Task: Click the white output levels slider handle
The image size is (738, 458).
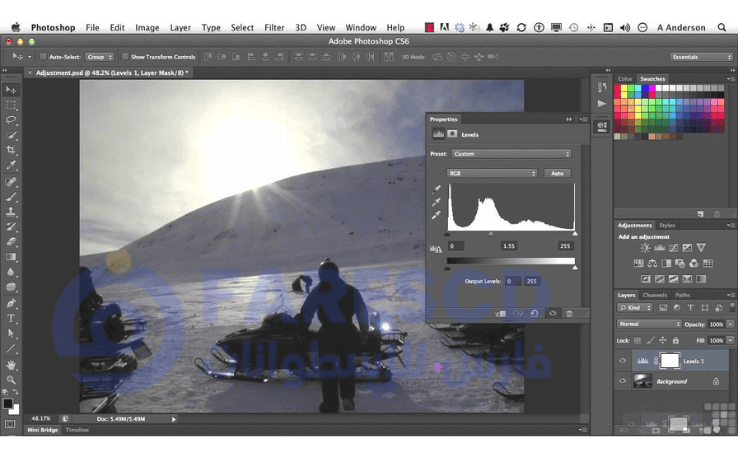Action: click(x=575, y=268)
